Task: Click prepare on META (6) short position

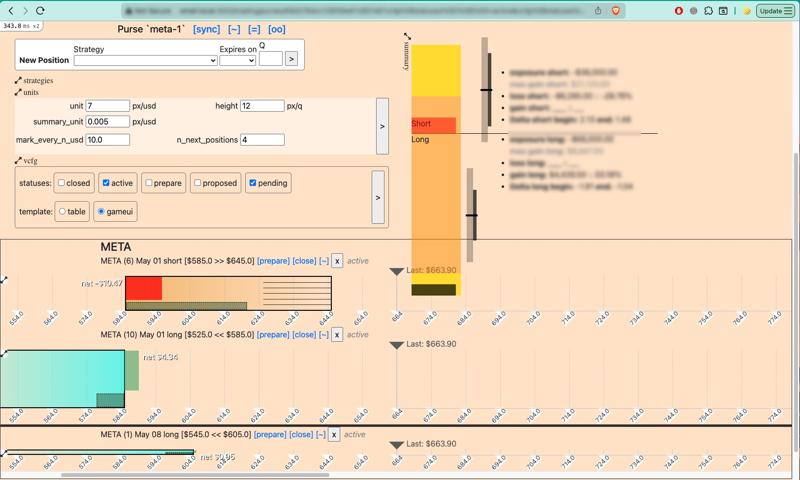Action: click(273, 261)
